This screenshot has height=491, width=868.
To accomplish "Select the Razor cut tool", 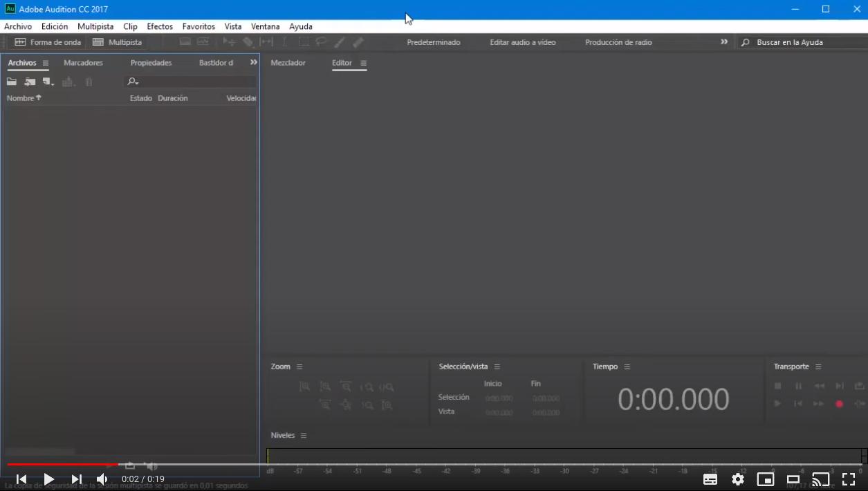I will coord(248,42).
